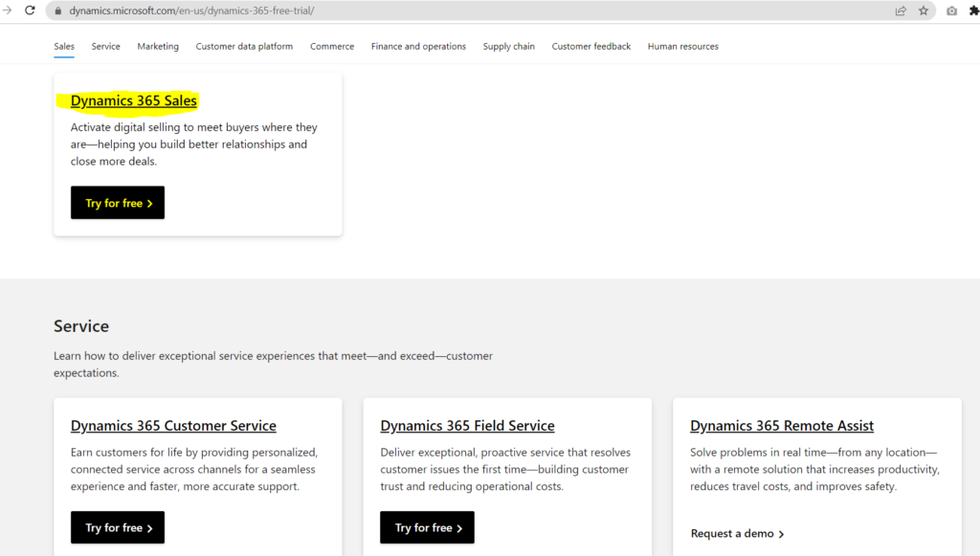Viewport: 980px width, 556px height.
Task: Click the browser forward arrow icon
Action: point(7,11)
